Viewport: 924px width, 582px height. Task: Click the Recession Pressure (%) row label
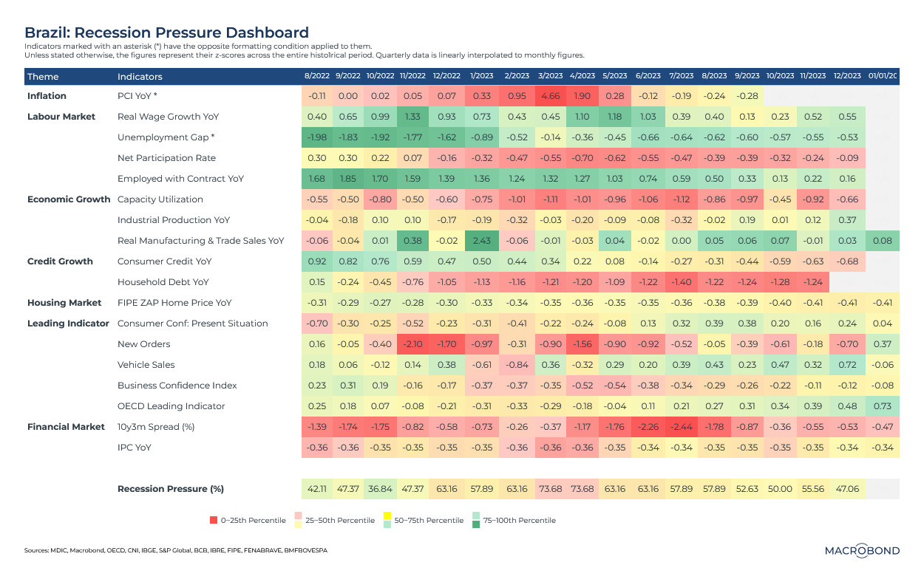pos(171,489)
